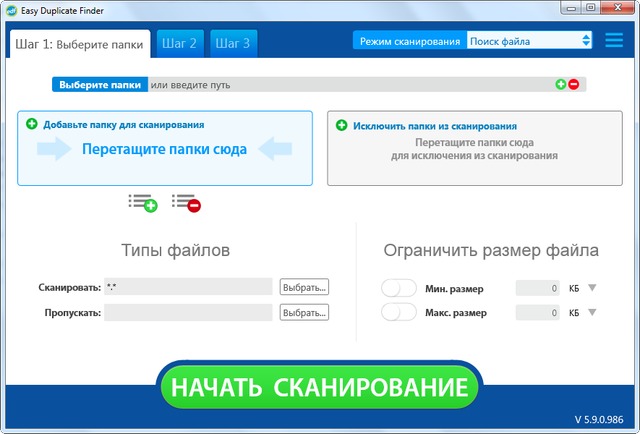Viewport: 640px width, 434px height.
Task: Enable the Макс. размер toggle
Action: tap(399, 312)
